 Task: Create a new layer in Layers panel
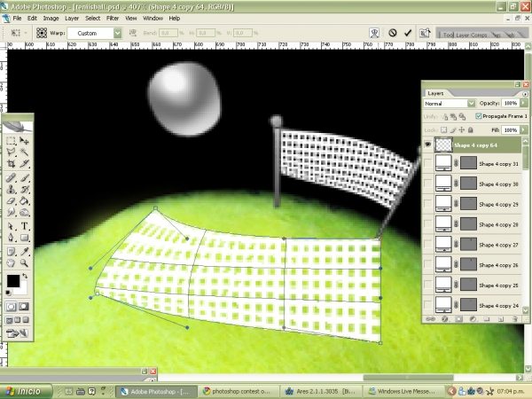pos(501,319)
